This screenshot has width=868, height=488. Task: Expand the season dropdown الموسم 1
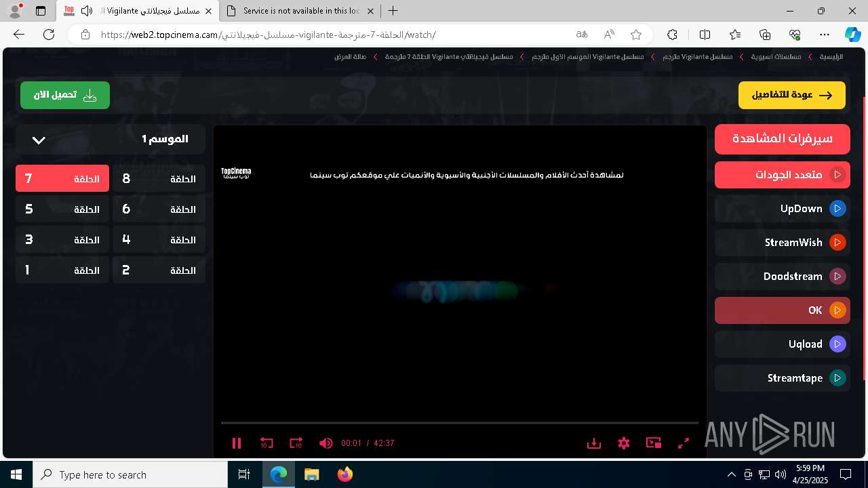tap(111, 139)
